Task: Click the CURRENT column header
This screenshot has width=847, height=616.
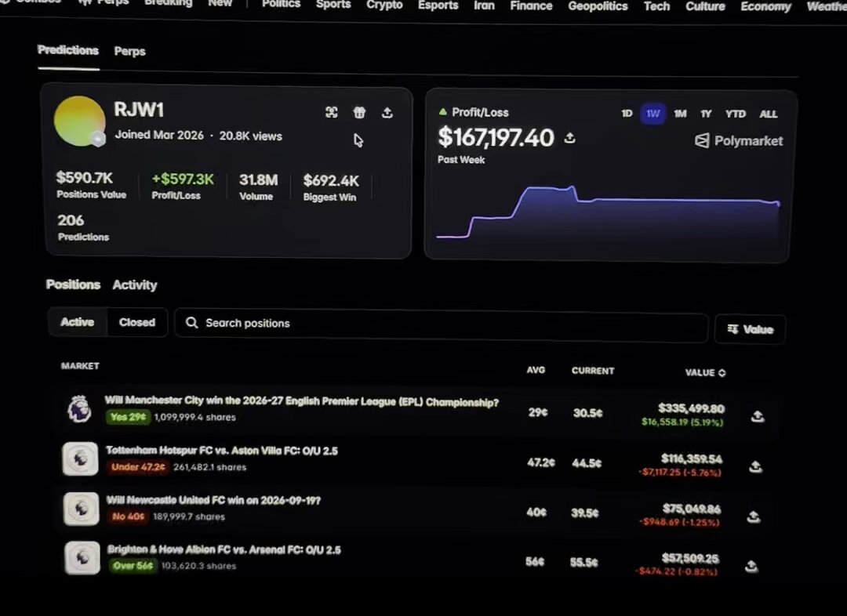Action: pyautogui.click(x=593, y=371)
